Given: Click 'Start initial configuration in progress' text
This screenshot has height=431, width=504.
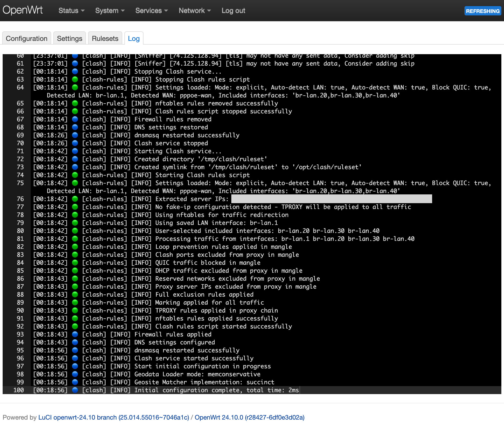Looking at the screenshot, I should tap(202, 366).
